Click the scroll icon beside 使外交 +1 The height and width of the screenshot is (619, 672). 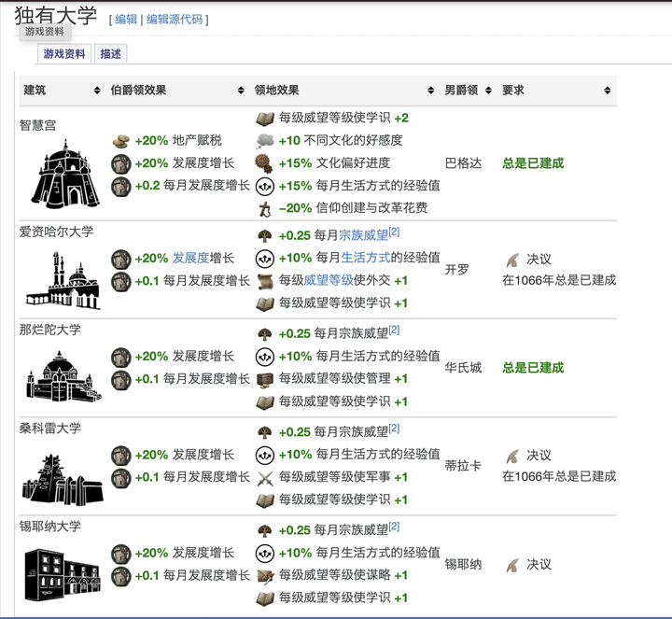coord(265,281)
